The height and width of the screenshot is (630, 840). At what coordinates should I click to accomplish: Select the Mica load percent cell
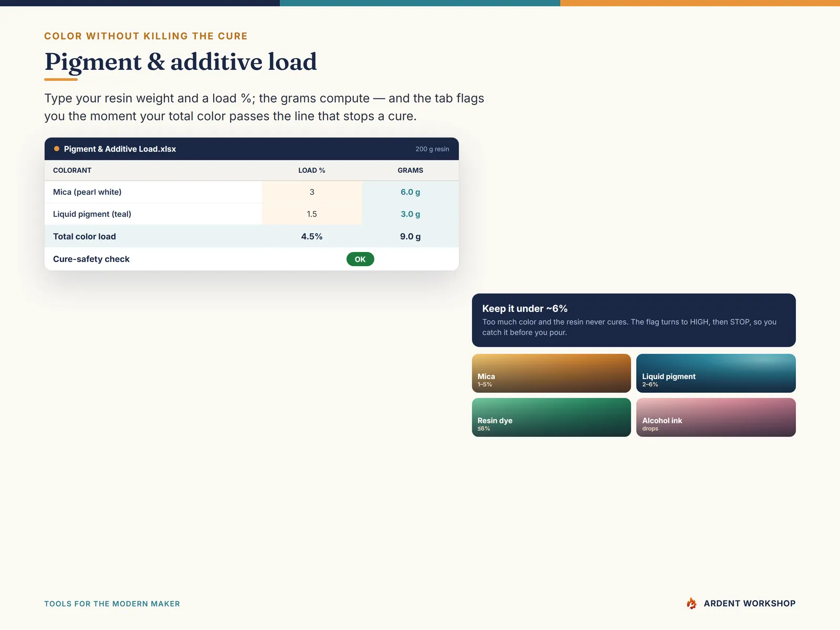[312, 192]
